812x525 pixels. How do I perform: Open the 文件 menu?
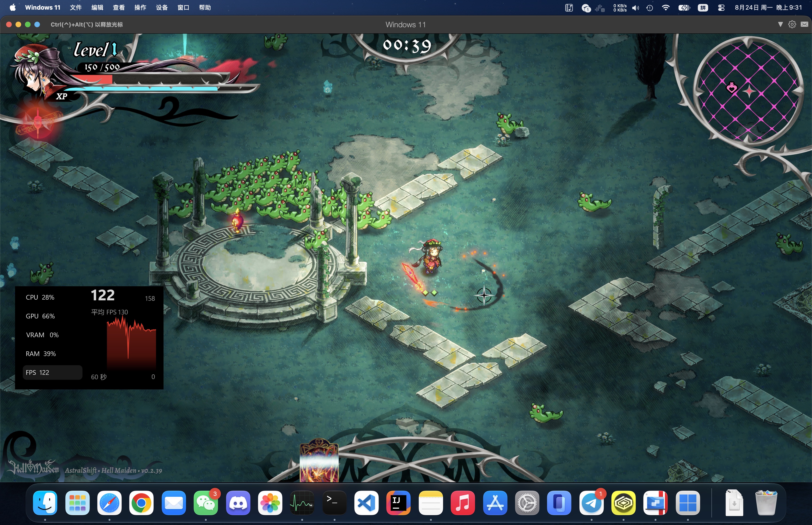(x=76, y=8)
